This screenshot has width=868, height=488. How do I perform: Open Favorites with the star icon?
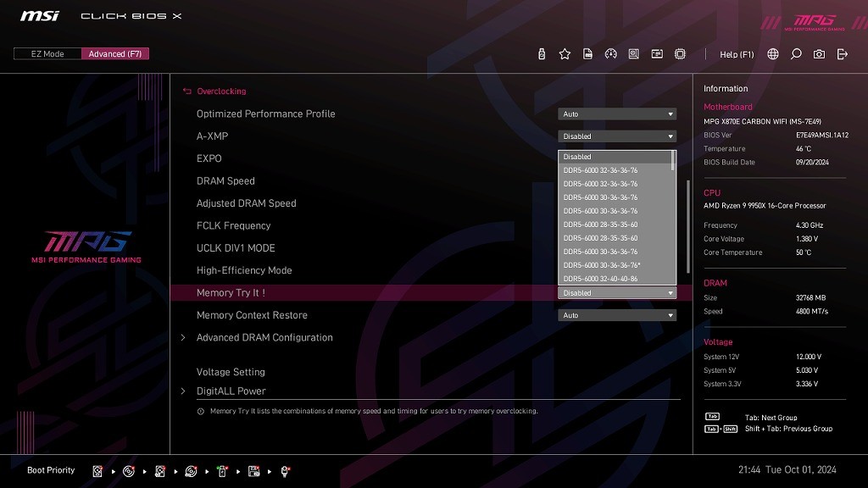pos(565,54)
